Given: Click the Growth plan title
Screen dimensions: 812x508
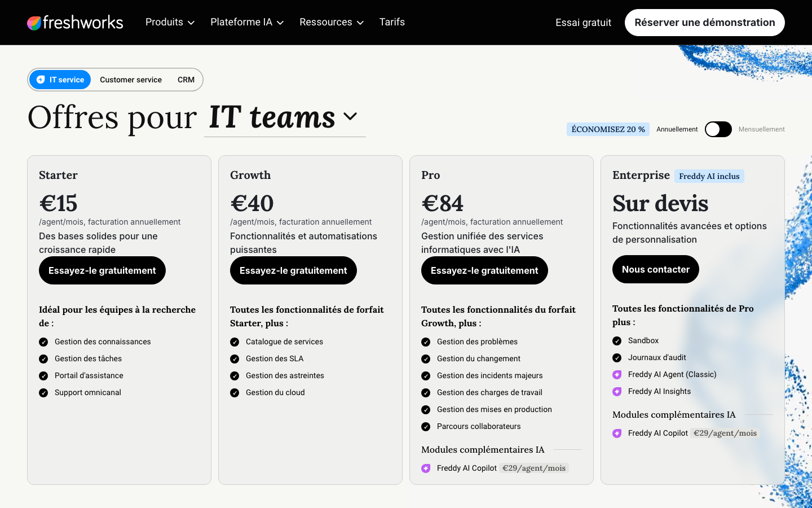Looking at the screenshot, I should click(x=250, y=175).
